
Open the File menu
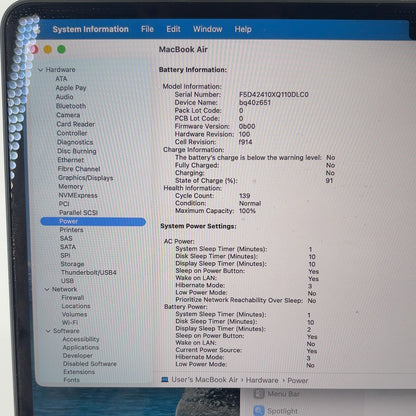coord(147,29)
